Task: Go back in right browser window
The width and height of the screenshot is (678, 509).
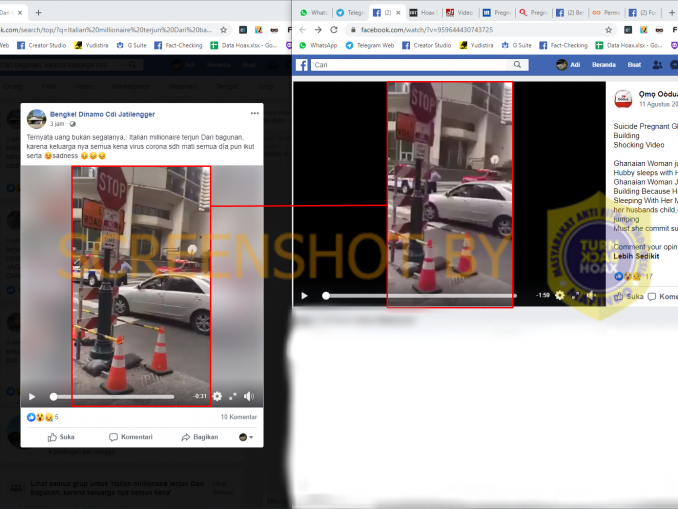Action: (303, 30)
